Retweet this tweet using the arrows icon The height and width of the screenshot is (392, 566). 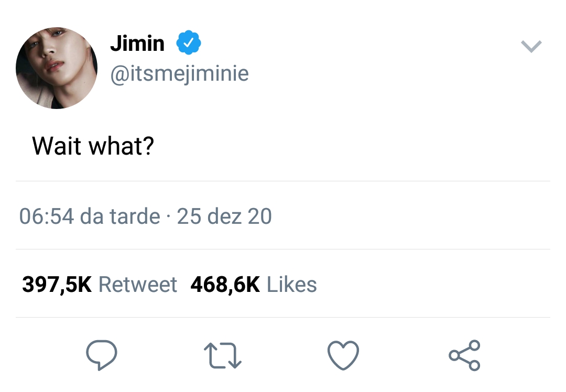pyautogui.click(x=222, y=355)
